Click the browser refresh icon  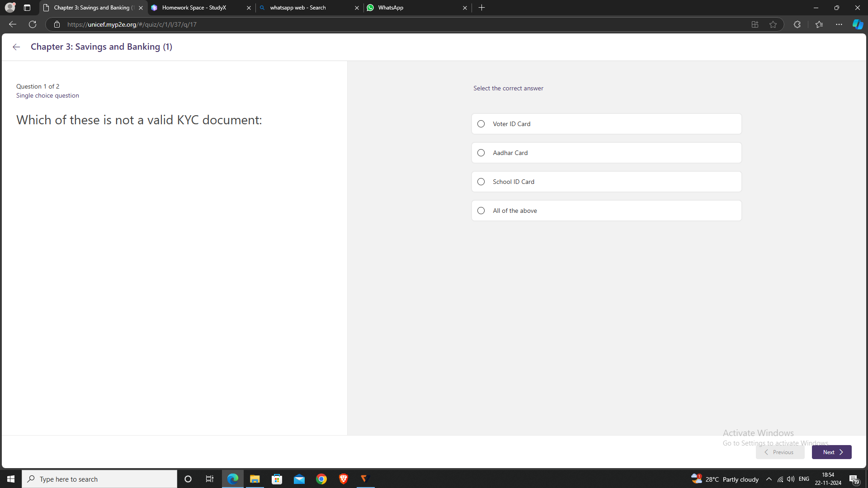click(32, 24)
